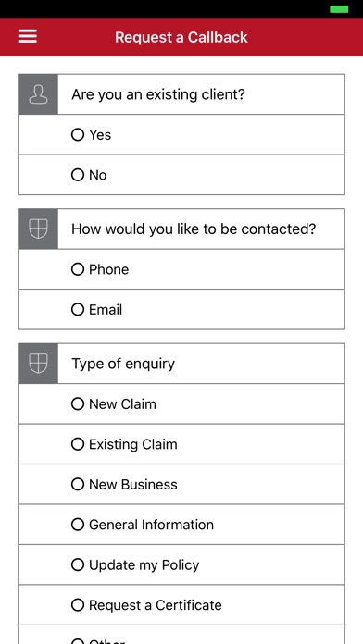363x644 pixels.
Task: Open the hamburger menu
Action: point(28,37)
